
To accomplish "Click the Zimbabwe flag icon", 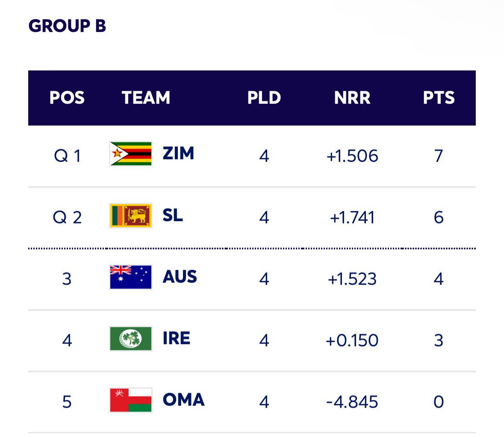I will (x=131, y=154).
